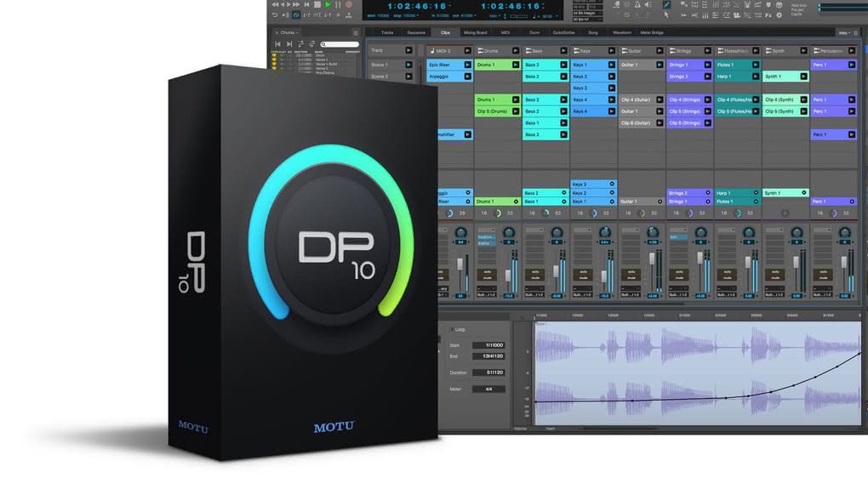The height and width of the screenshot is (478, 868).
Task: Launch Scene 1 with its play button
Action: 408,65
